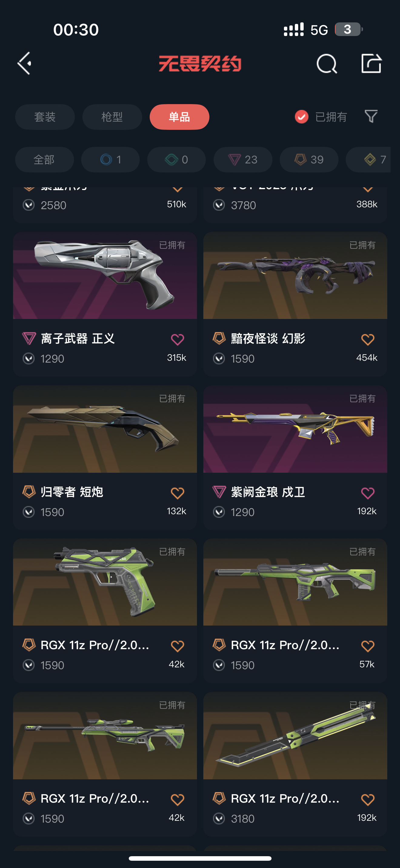Tap heart on RGX melee knife 3180
This screenshot has height=868, width=400.
(368, 799)
